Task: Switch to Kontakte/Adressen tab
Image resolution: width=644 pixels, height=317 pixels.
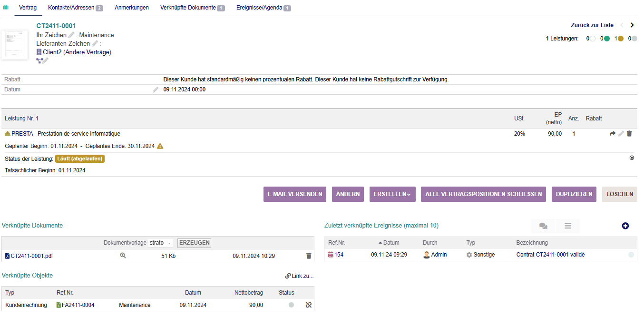Action: click(75, 8)
